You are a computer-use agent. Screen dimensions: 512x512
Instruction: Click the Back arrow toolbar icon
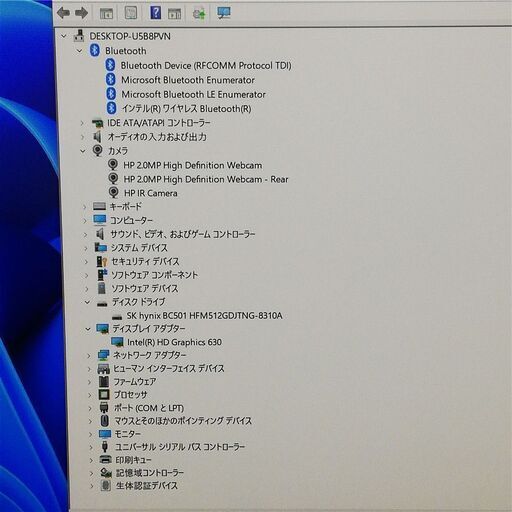click(x=63, y=13)
